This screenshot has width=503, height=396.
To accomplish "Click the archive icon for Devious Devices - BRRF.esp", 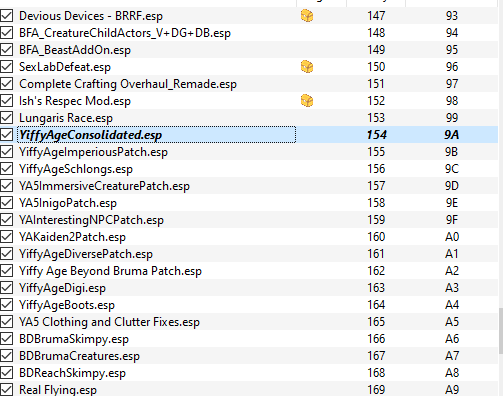I will pos(307,16).
